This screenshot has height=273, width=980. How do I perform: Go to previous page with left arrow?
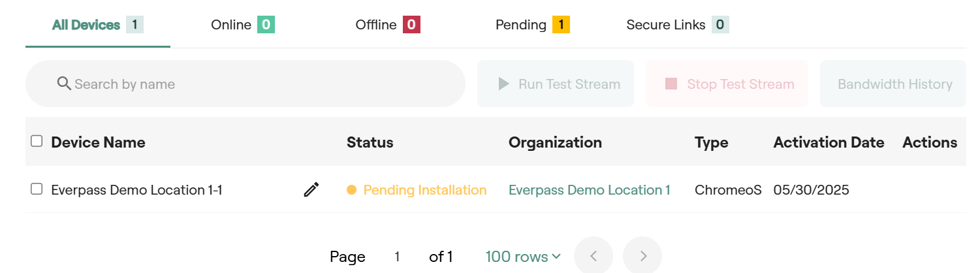[x=593, y=256]
